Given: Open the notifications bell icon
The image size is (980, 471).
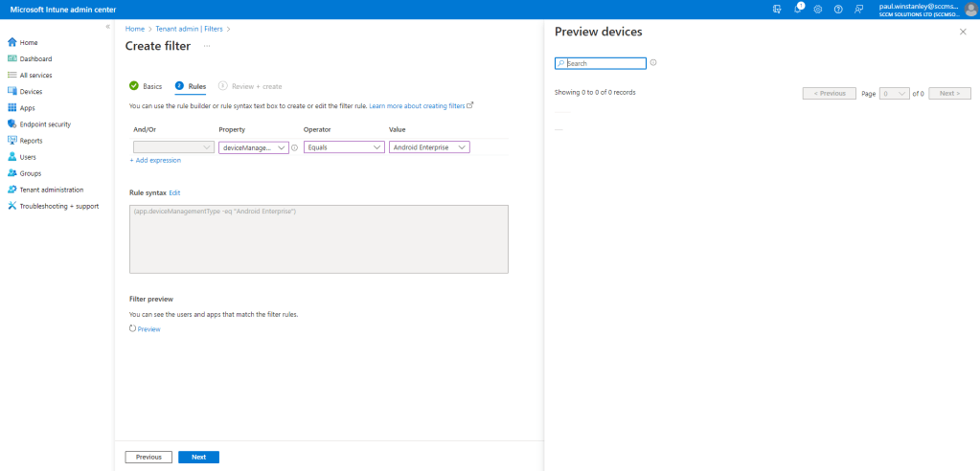Looking at the screenshot, I should click(x=797, y=9).
